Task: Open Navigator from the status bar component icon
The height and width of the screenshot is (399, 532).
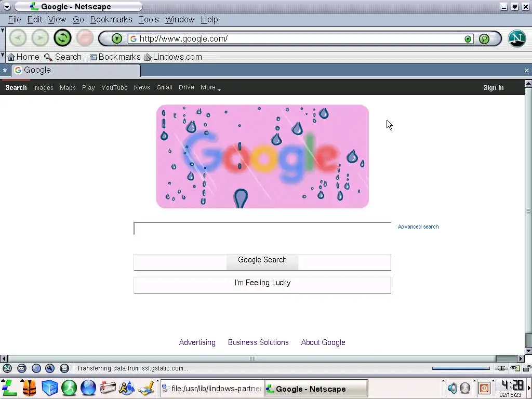Action: click(x=7, y=368)
